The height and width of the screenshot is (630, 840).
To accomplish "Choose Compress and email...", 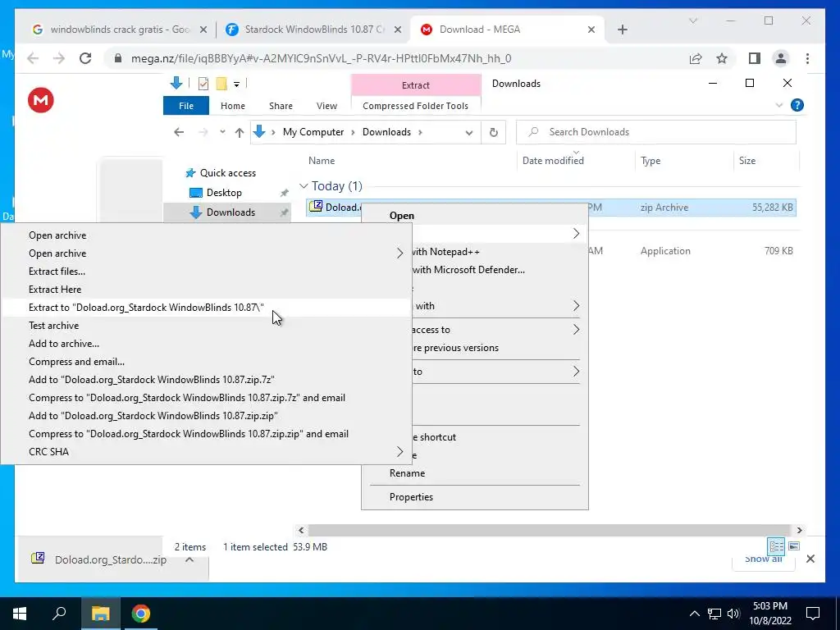I will 206,362.
